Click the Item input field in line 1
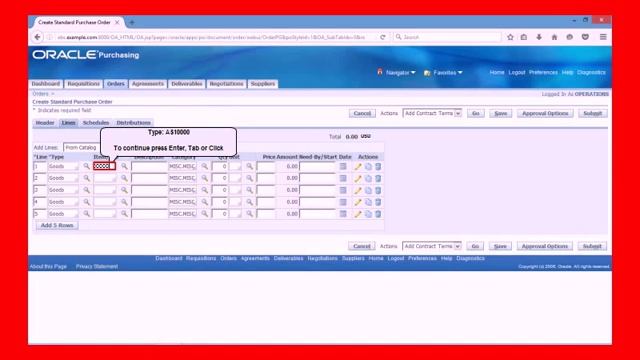The width and height of the screenshot is (640, 360). [x=104, y=166]
